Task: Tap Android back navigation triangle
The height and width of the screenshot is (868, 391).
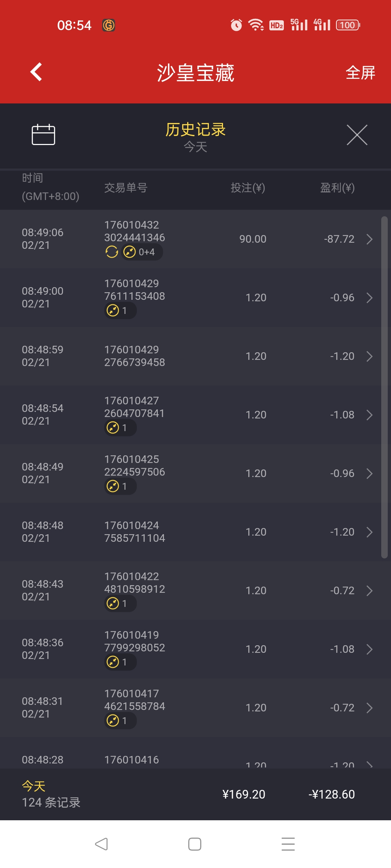Action: pos(101,844)
